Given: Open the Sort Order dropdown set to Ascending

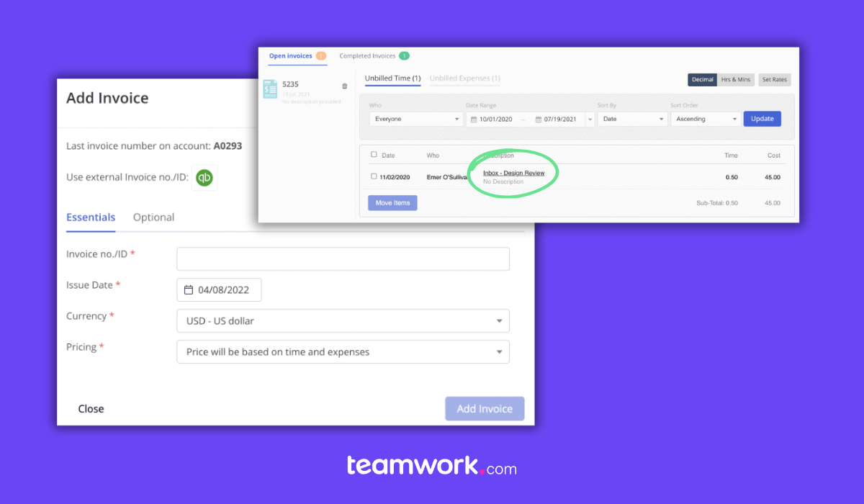Looking at the screenshot, I should pos(705,119).
